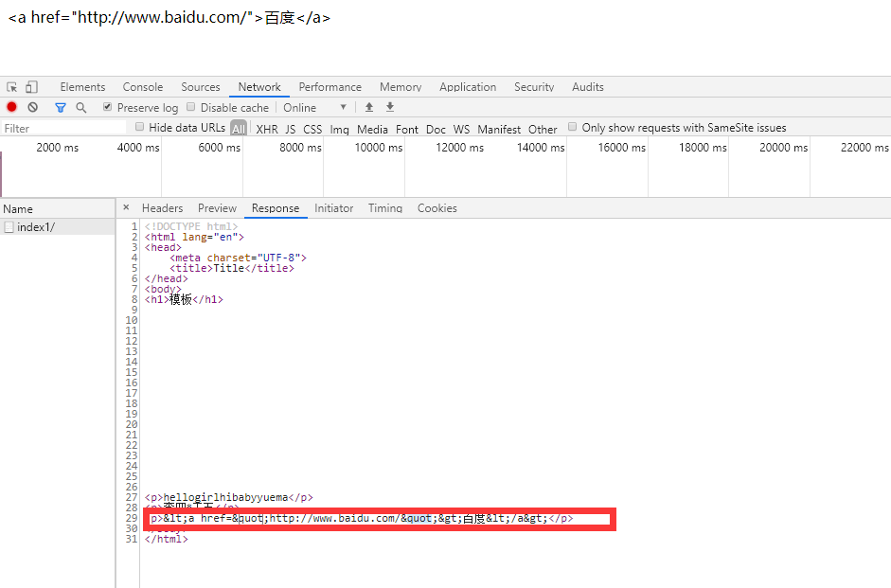Enable Only show requests with SameSite issues
This screenshot has height=588, width=891.
point(572,127)
